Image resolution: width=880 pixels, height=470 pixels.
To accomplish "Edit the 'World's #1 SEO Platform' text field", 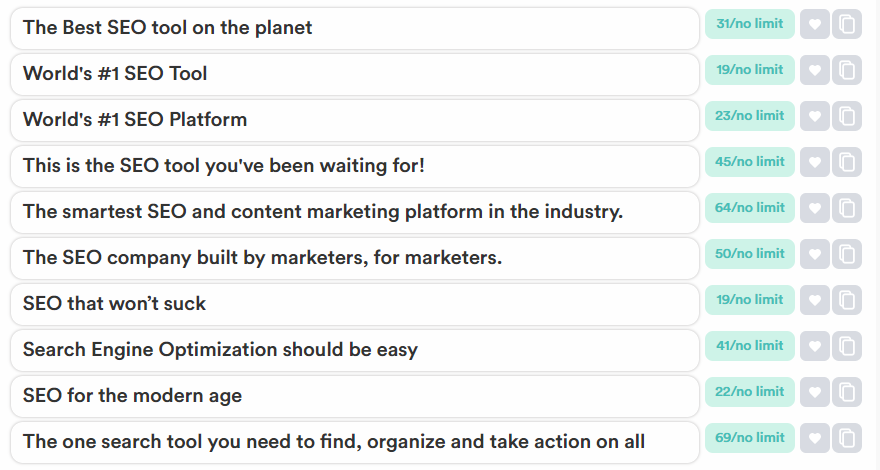I will tap(354, 120).
